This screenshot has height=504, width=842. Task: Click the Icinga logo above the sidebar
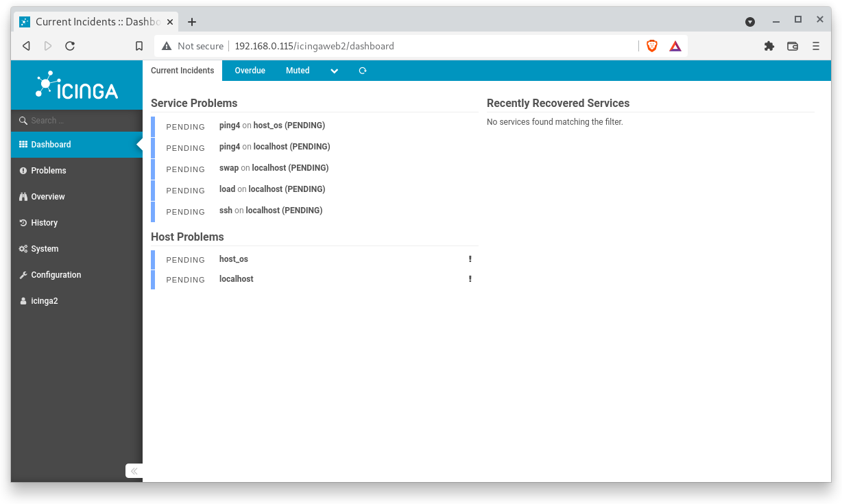tap(75, 85)
